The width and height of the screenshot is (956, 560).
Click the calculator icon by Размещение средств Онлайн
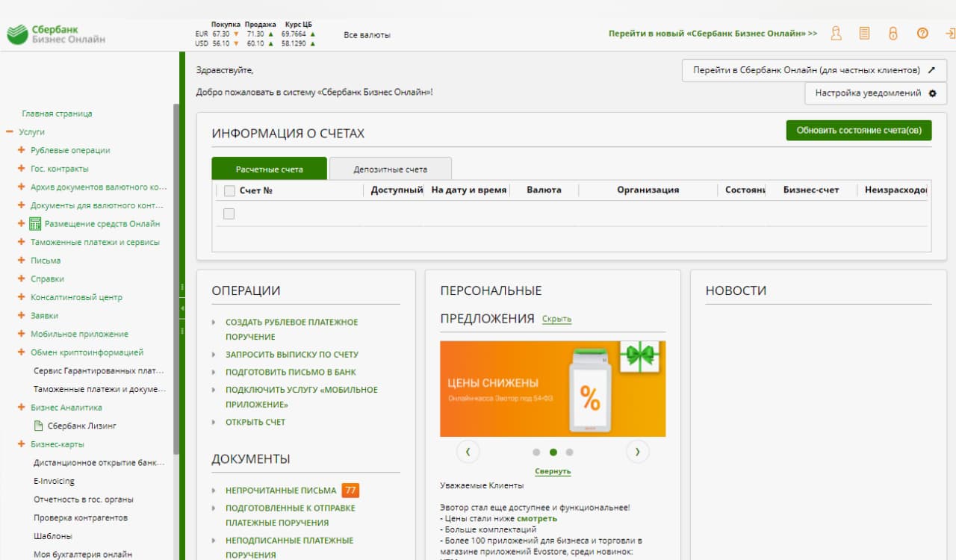tap(35, 224)
